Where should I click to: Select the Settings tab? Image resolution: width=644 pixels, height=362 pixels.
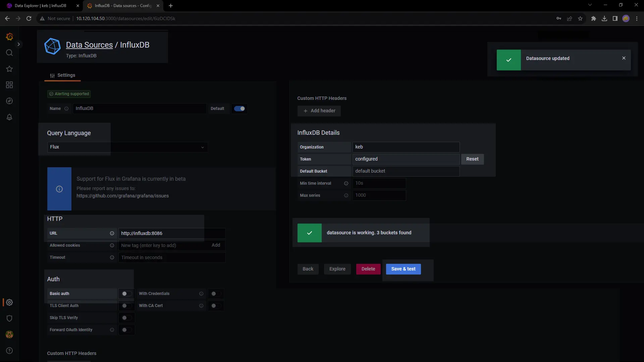tap(63, 75)
